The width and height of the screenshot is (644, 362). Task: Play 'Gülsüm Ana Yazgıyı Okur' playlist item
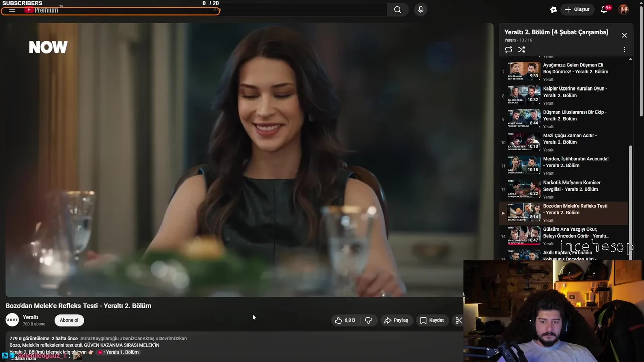coord(563,235)
